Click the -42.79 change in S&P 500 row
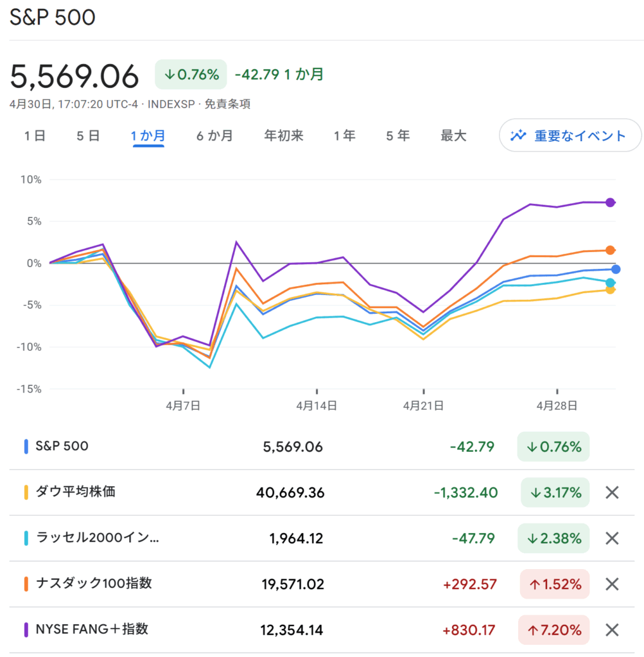Image resolution: width=644 pixels, height=657 pixels. tap(472, 447)
